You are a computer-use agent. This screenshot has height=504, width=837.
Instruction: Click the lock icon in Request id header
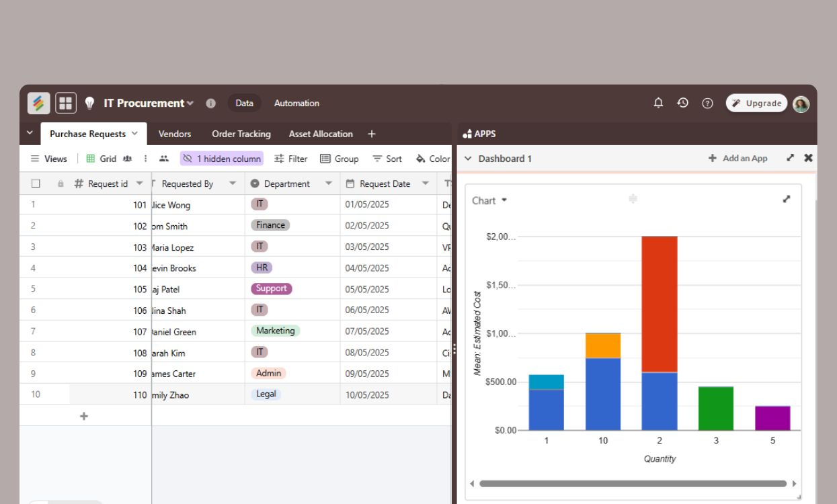pos(61,183)
